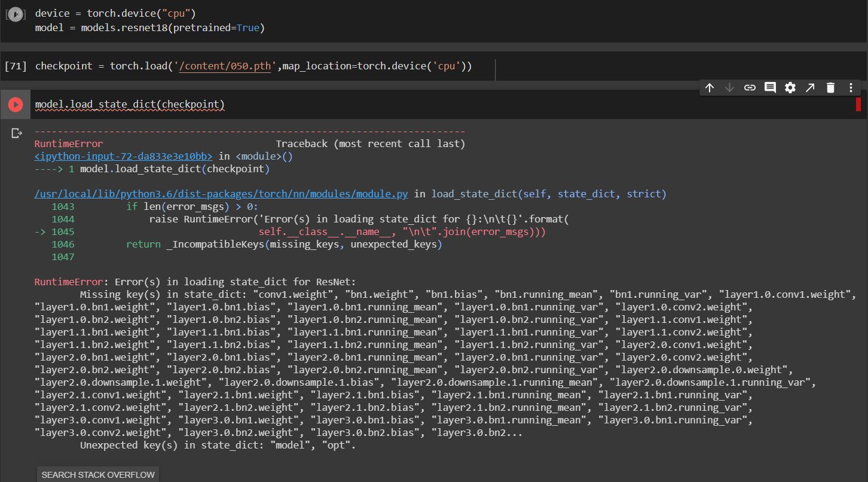Open more cell actions three-dot menu

click(851, 88)
